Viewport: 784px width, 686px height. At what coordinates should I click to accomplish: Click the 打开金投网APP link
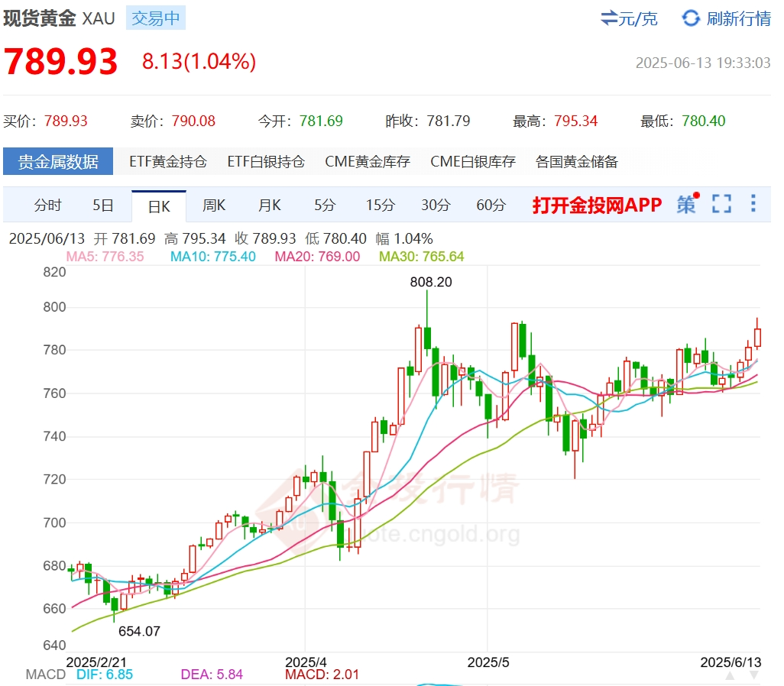click(x=597, y=205)
